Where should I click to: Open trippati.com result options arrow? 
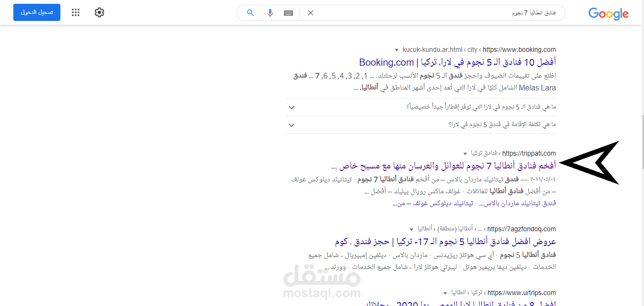(x=465, y=154)
